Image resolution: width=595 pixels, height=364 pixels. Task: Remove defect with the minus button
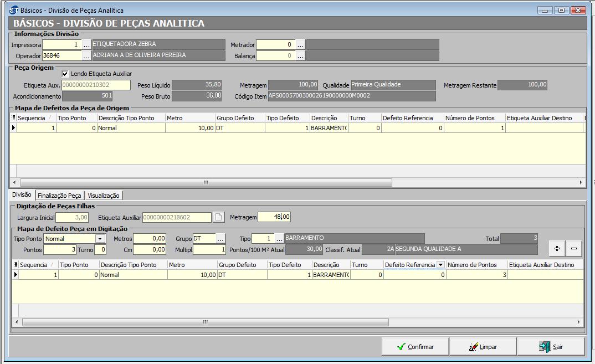(573, 249)
